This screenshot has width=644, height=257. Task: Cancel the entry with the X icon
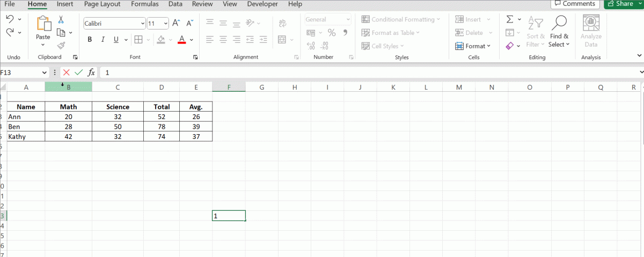[x=67, y=72]
